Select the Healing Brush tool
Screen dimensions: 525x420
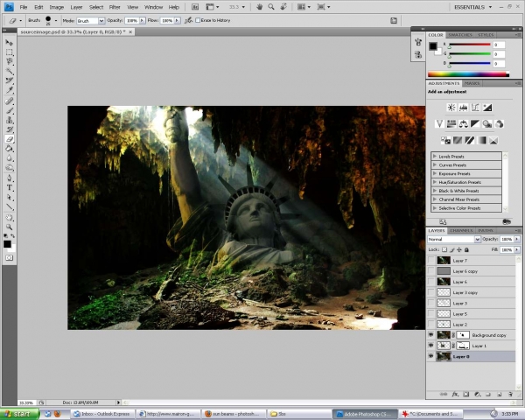tap(10, 101)
